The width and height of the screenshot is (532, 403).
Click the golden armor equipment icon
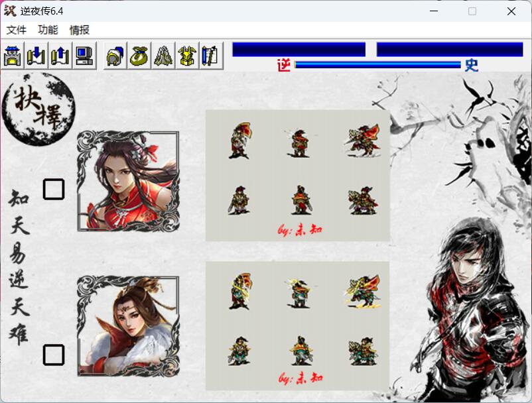click(187, 56)
